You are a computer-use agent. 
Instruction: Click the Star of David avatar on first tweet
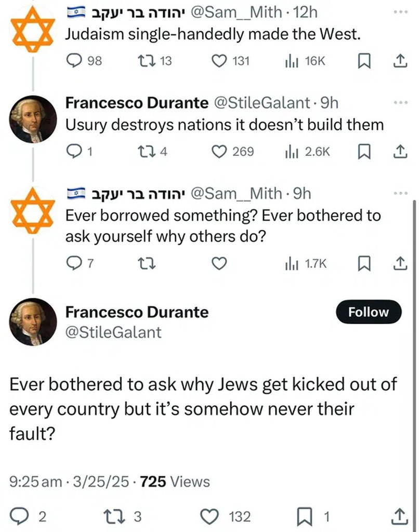click(x=33, y=30)
